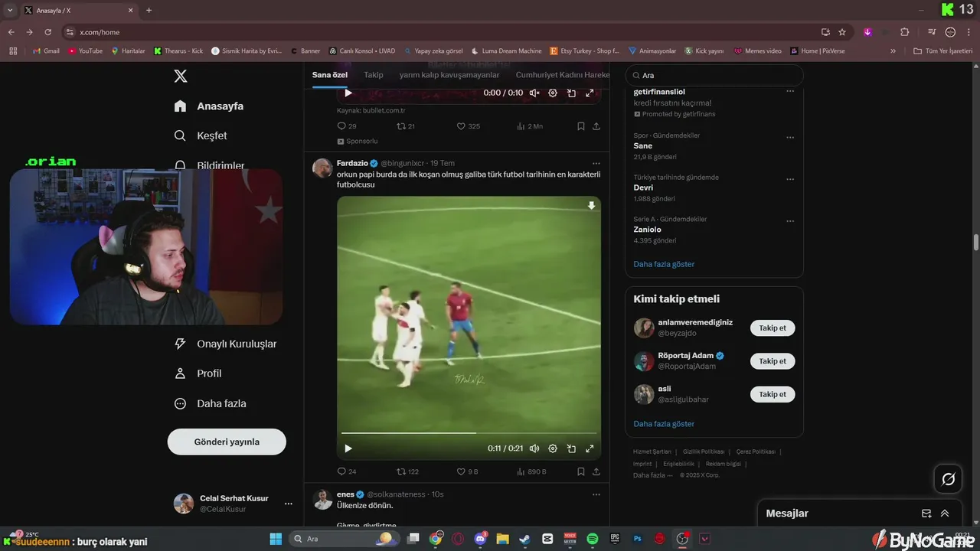980x551 pixels.
Task: Reply to sponsored post with 29 replies
Action: (347, 126)
